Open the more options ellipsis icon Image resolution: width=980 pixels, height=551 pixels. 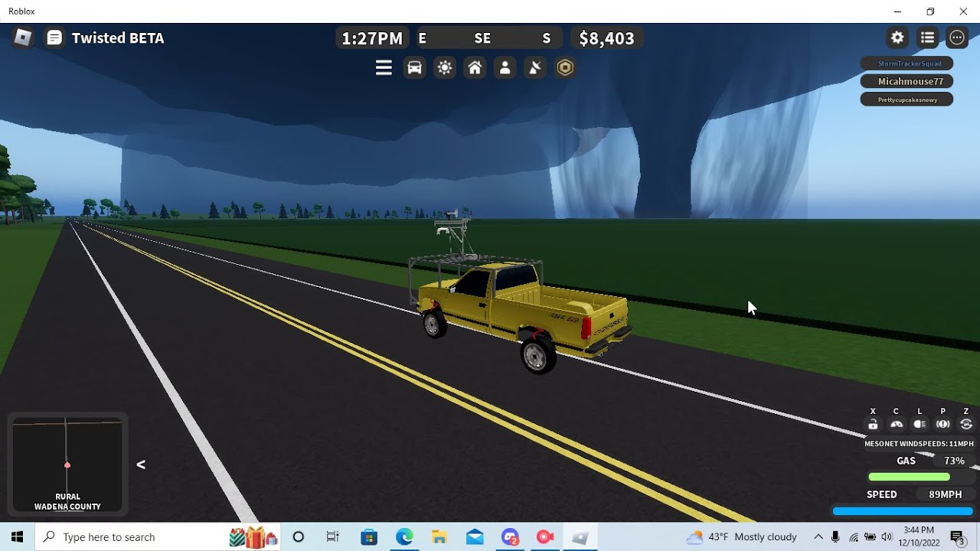tap(957, 37)
